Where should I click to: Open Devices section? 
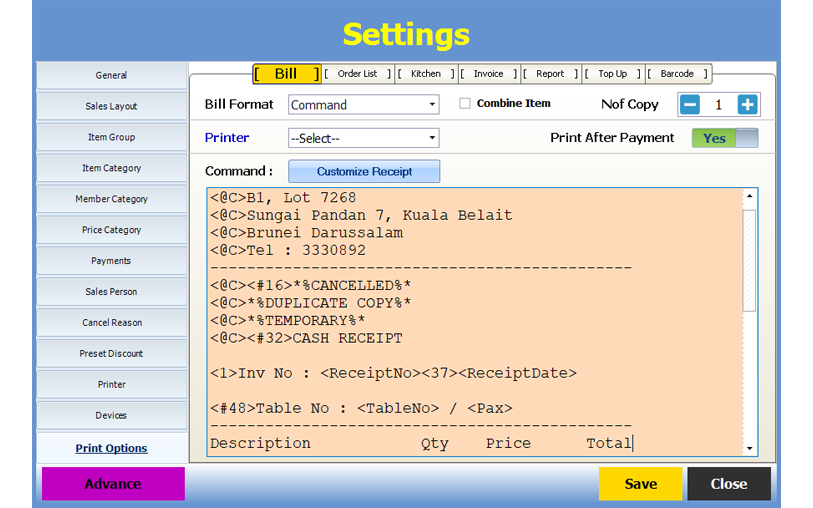[x=111, y=415]
